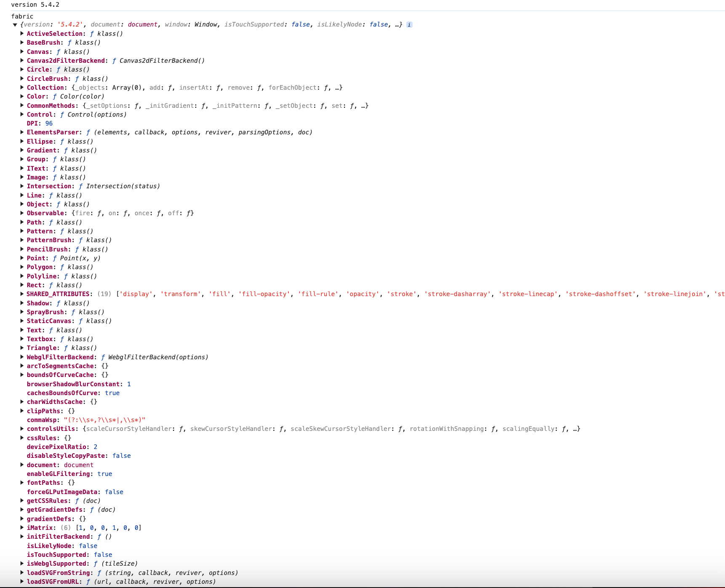Select disableStyleCopyPaste: false text
Screen dimensions: 725x588
79,456
